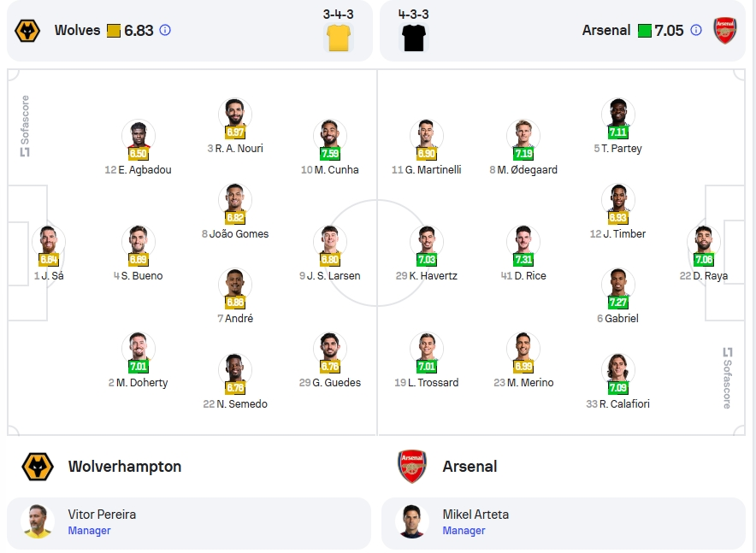
Task: Click the 33 R. Calafiori name label
Action: [617, 403]
